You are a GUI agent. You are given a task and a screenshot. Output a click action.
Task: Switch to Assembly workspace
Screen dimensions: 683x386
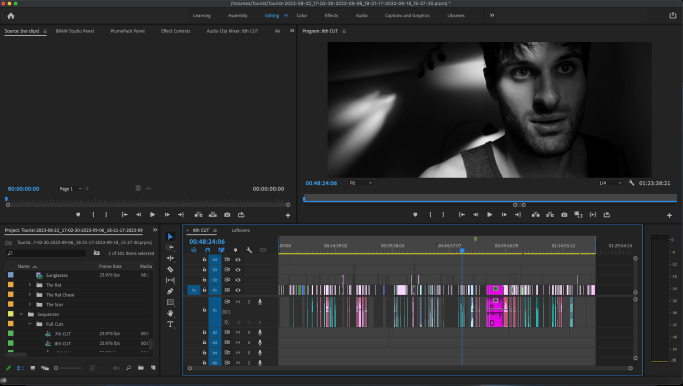[238, 16]
